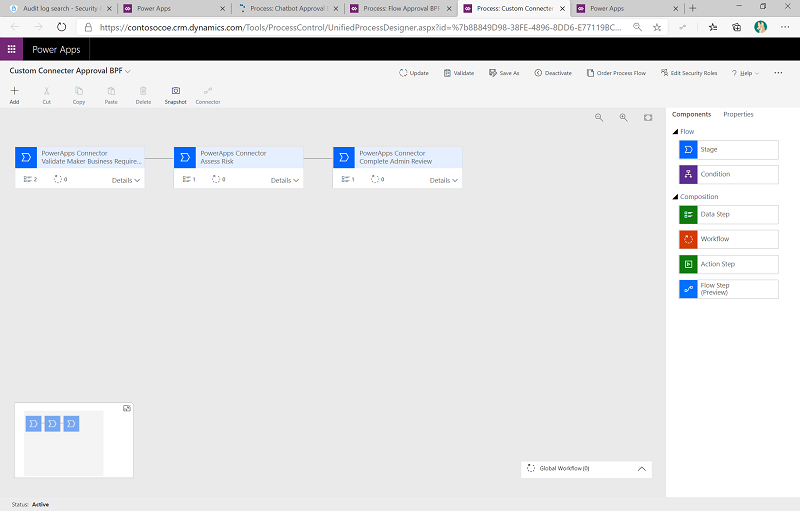Screen dimensions: 800x511
Task: Expand Details of Validate Maker Business stage
Action: click(x=126, y=180)
